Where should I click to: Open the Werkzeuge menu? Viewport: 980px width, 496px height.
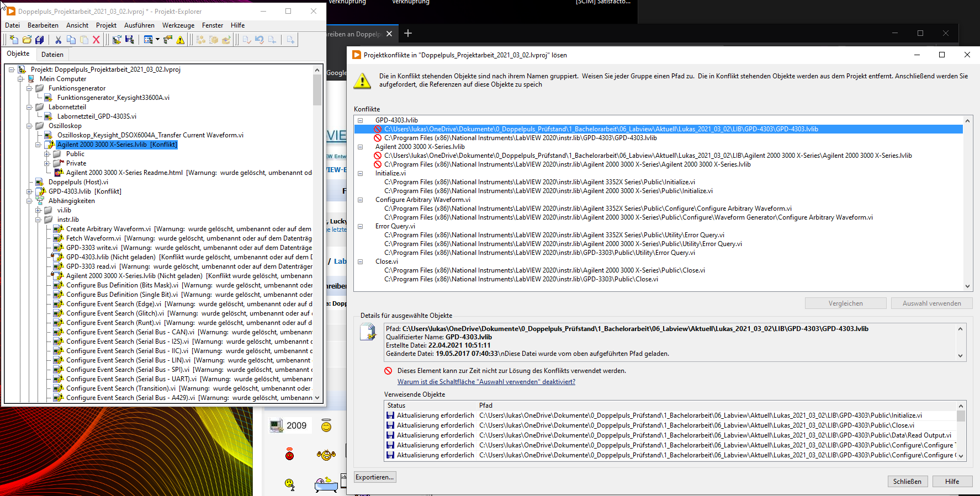click(178, 25)
